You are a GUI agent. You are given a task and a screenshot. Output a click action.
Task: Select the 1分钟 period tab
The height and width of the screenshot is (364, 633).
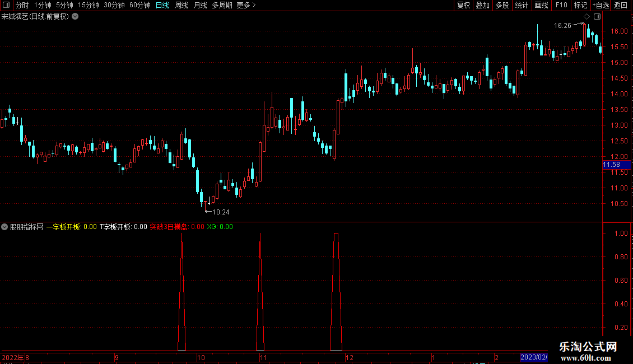pyautogui.click(x=43, y=5)
